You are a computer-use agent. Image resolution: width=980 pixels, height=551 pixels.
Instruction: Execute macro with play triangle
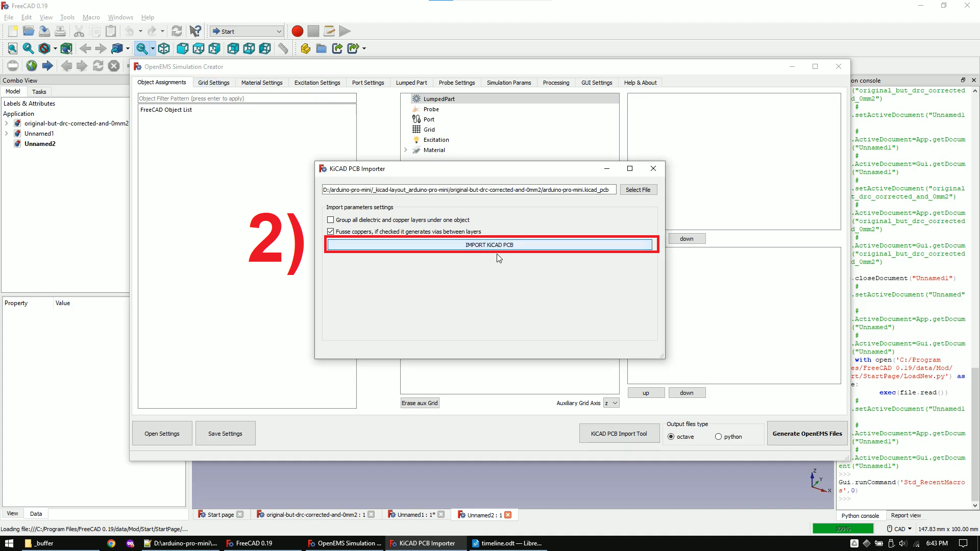tap(345, 31)
